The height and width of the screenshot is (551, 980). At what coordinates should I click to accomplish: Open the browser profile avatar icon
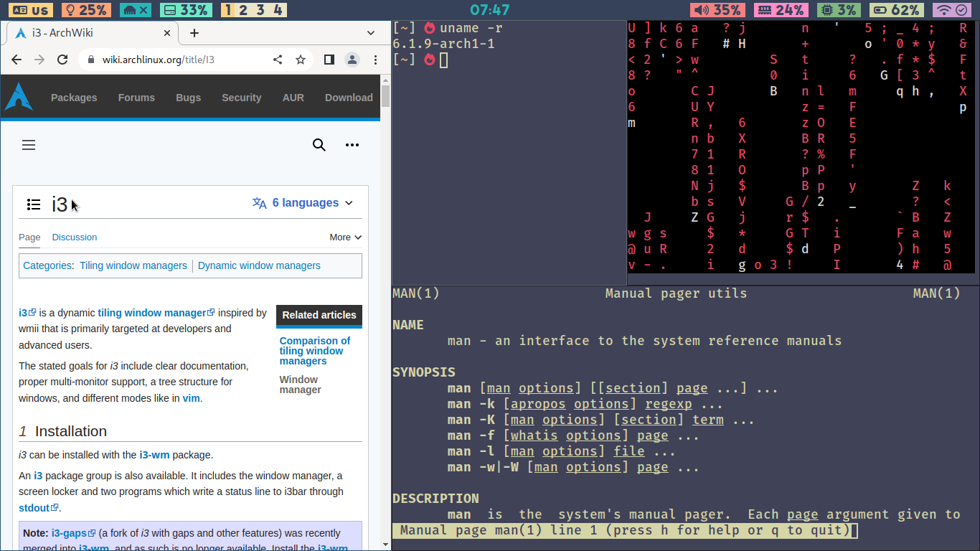352,60
